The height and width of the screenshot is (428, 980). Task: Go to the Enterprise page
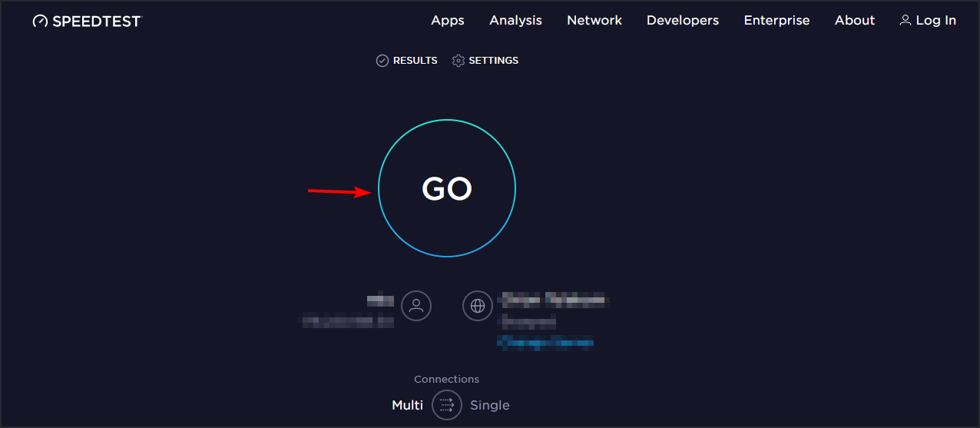[776, 21]
